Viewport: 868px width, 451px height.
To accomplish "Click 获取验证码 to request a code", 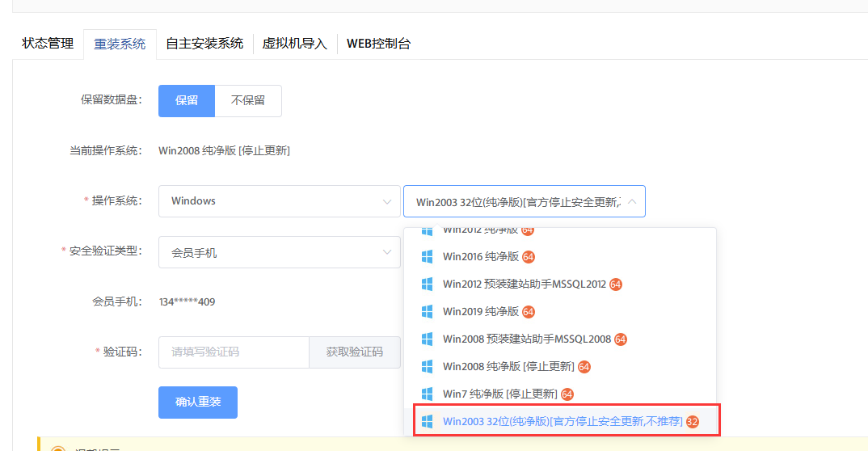I will point(354,352).
